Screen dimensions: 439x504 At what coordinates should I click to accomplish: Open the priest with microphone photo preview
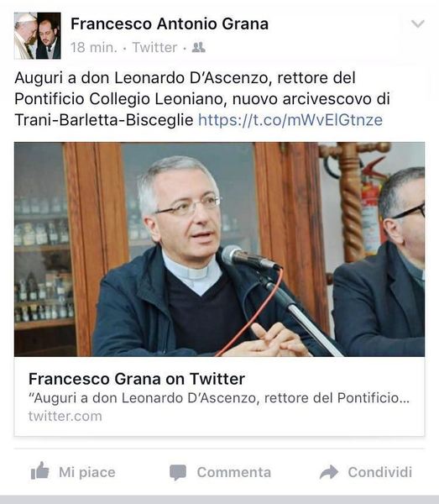219,249
